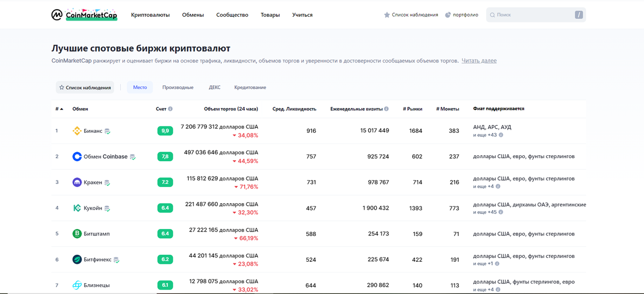The height and width of the screenshot is (294, 644).
Task: Click the magnifier search icon
Action: tap(492, 15)
